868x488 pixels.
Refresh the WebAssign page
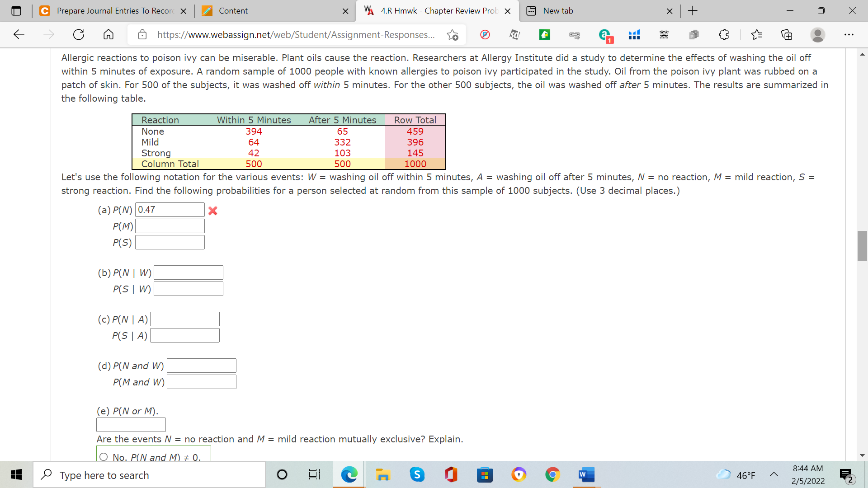pyautogui.click(x=78, y=34)
